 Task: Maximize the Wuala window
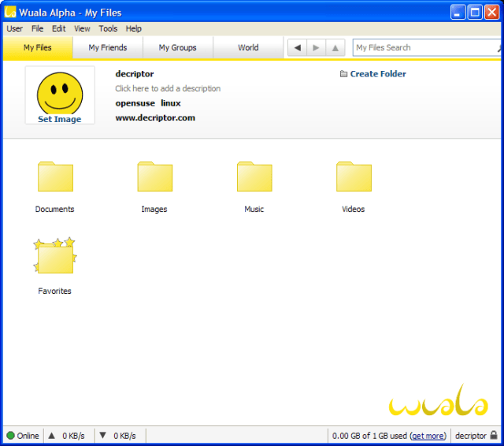pos(475,13)
